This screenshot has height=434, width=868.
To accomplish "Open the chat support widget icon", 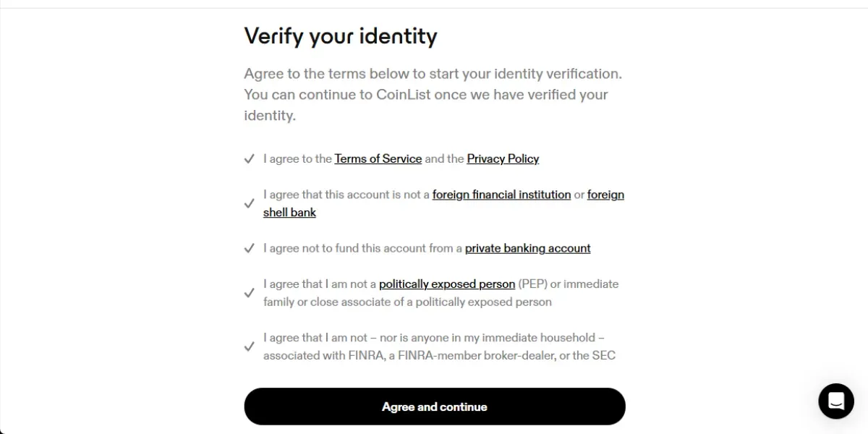I will [x=836, y=401].
